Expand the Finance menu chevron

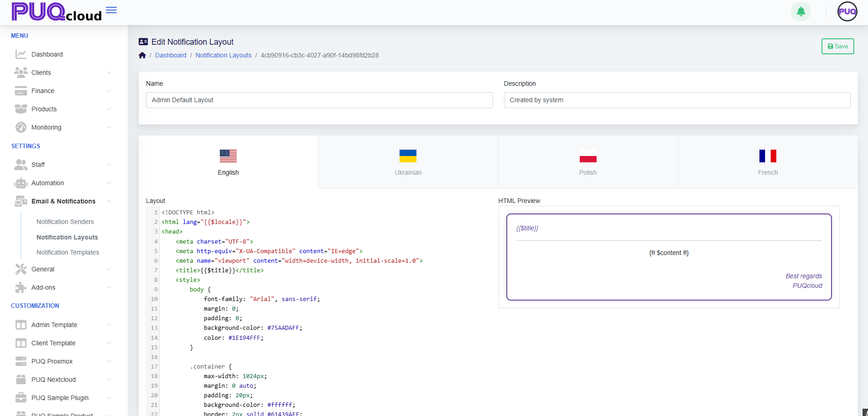click(109, 91)
